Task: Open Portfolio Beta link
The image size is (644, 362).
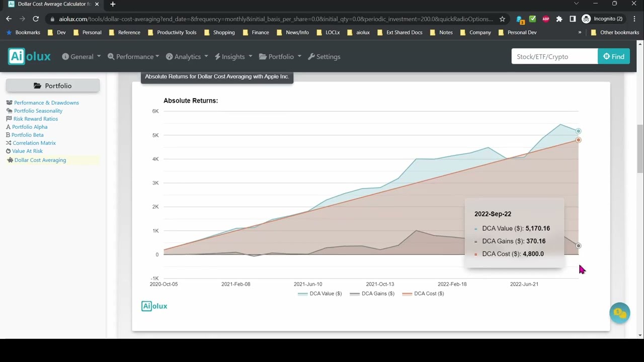Action: tap(27, 135)
